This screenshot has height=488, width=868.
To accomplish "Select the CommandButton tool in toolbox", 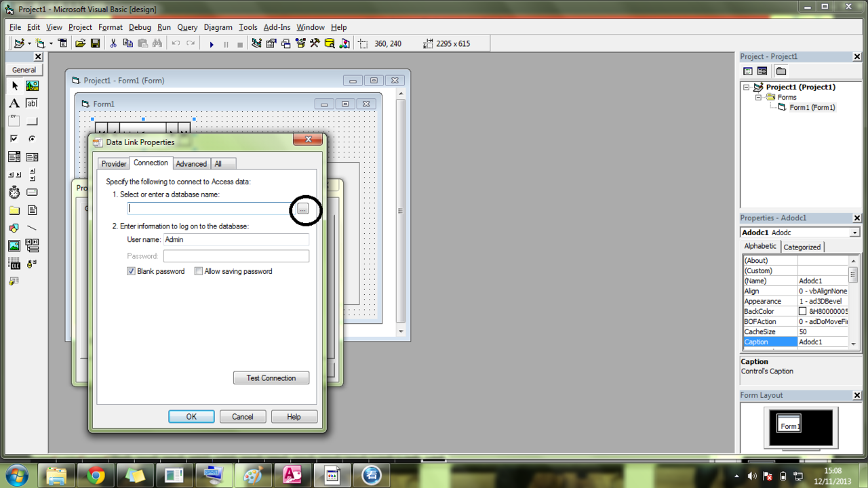I will point(32,121).
